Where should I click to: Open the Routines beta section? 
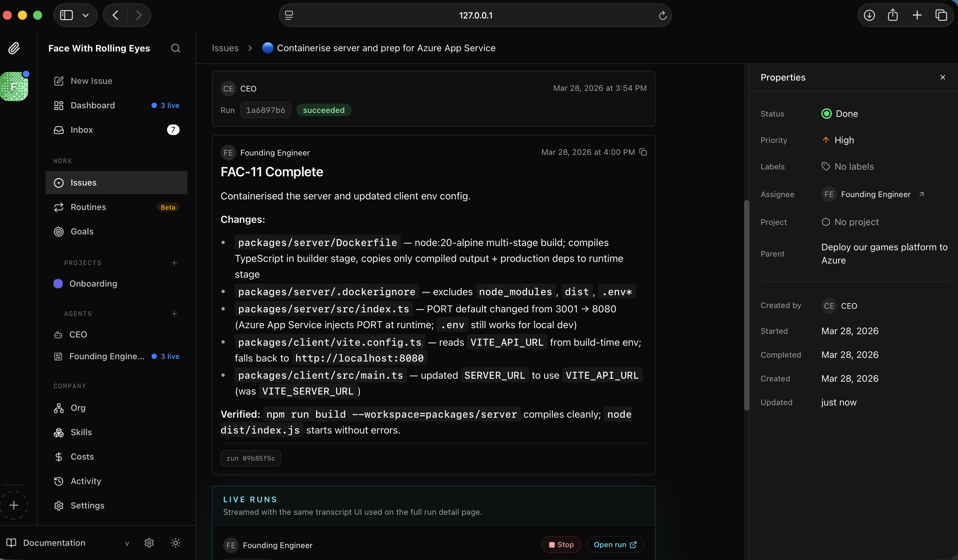coord(88,207)
